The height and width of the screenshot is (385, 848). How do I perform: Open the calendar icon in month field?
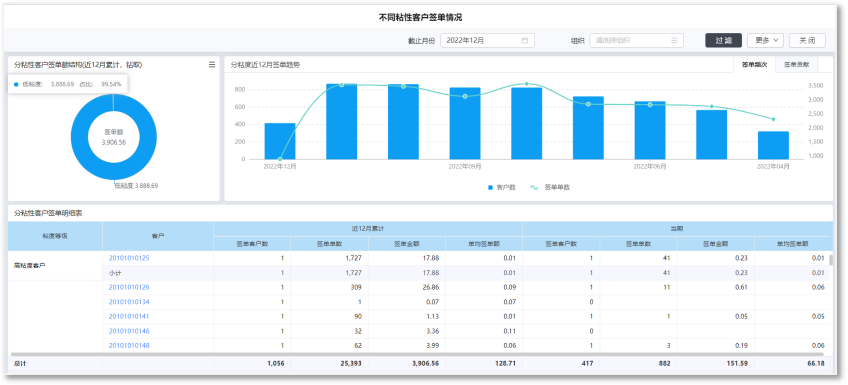pyautogui.click(x=525, y=41)
